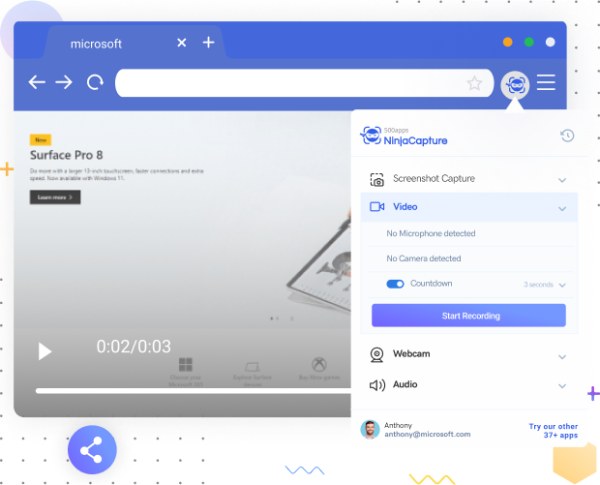
Task: Open the Try our other 37+ apps link
Action: tap(553, 431)
